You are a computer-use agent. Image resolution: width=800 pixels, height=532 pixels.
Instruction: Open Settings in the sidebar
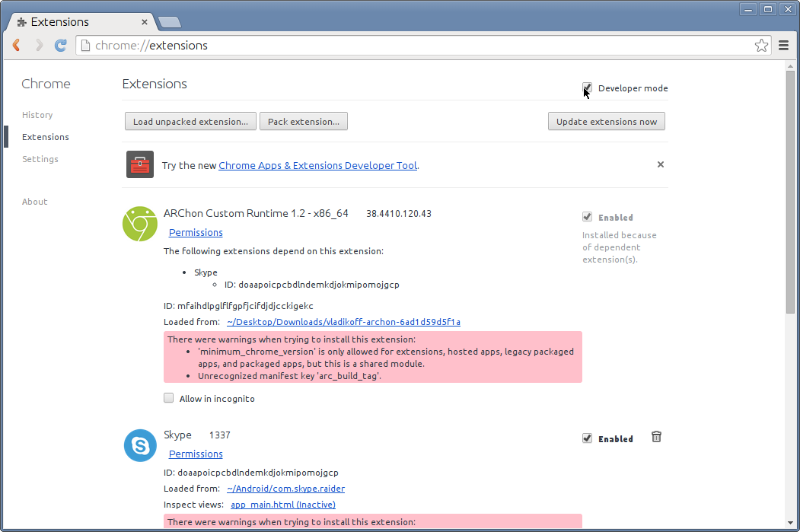point(40,158)
